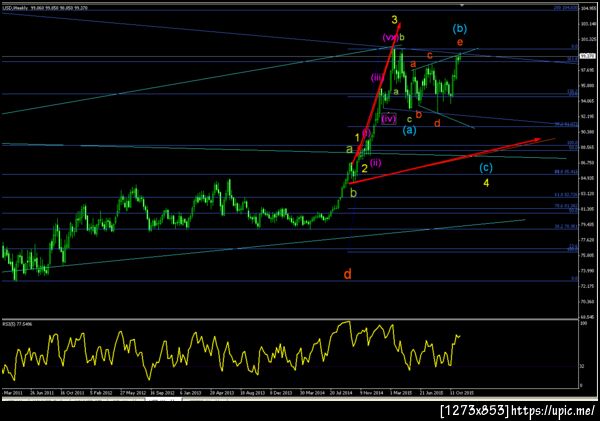Click the RSI(5) indicator label

(17, 324)
